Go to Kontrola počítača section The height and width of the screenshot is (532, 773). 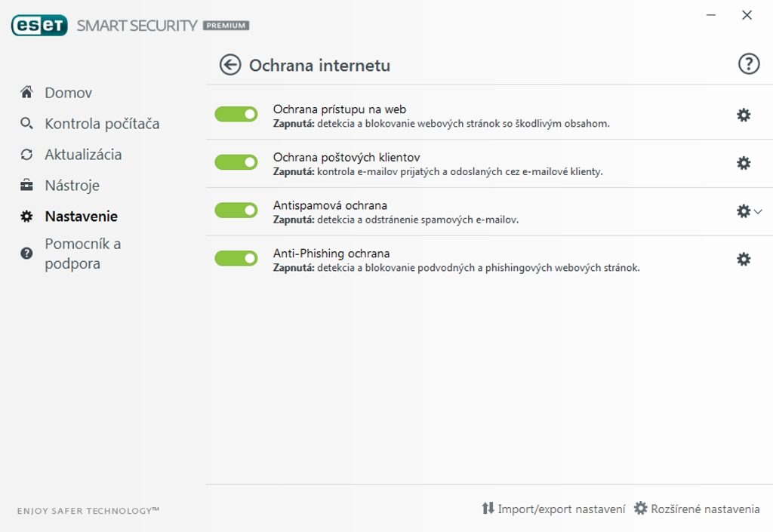point(102,124)
